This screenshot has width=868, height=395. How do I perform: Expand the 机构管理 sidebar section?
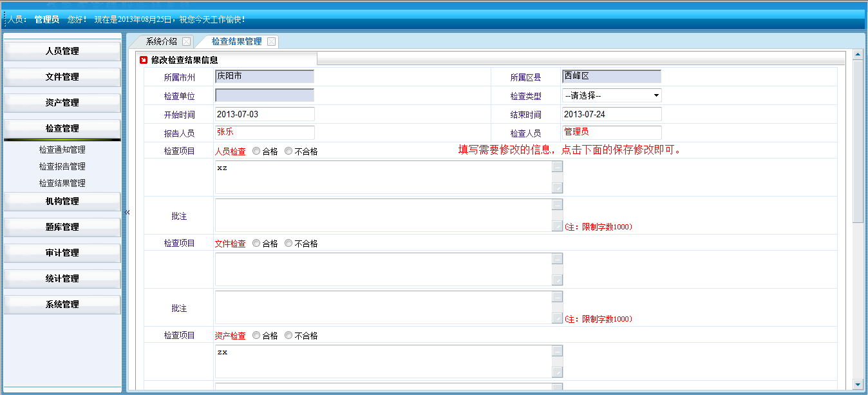(x=62, y=202)
